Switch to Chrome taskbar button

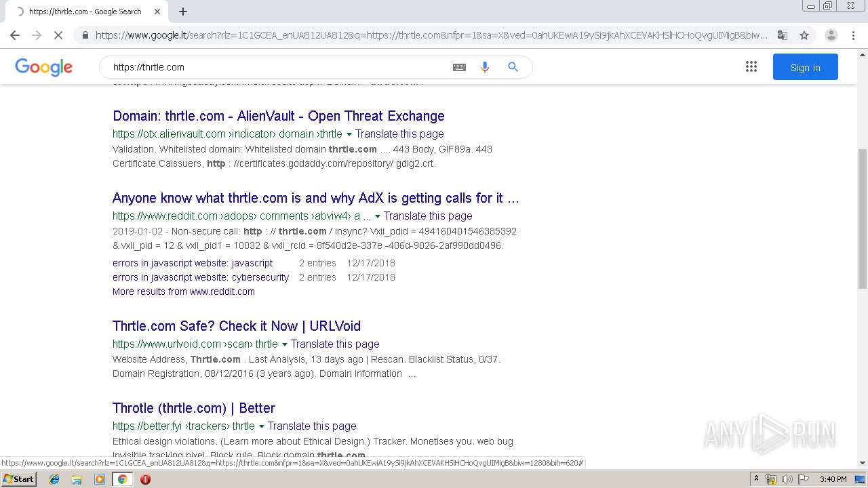coord(122,479)
